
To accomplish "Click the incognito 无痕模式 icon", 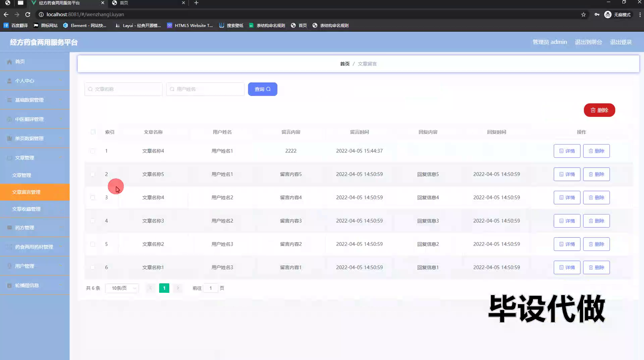I will point(608,14).
